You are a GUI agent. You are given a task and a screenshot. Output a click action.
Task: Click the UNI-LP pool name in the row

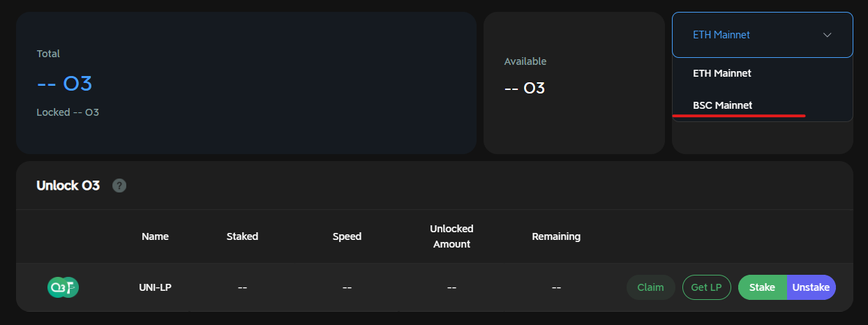pos(155,287)
